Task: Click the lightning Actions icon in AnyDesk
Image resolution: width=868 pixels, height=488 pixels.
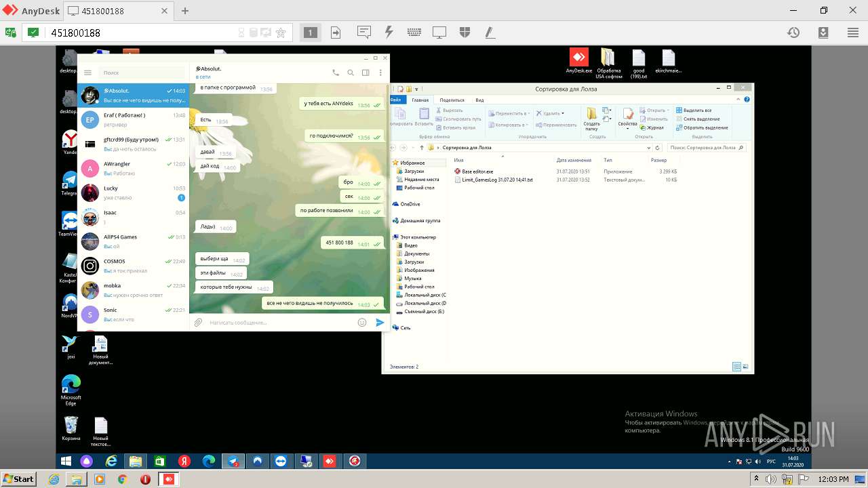Action: click(389, 33)
